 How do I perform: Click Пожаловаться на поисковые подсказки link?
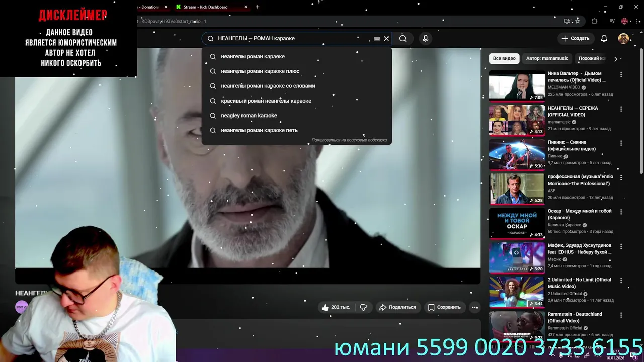(349, 140)
